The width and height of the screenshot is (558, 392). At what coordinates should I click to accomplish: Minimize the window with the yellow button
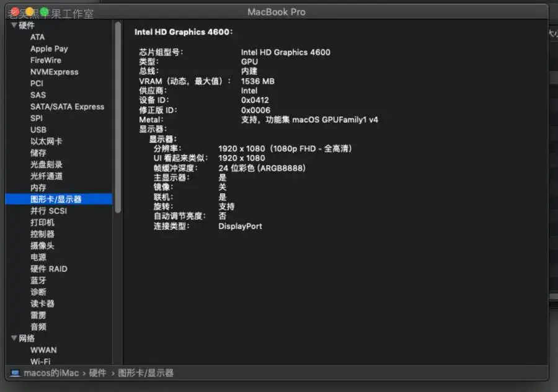click(30, 12)
